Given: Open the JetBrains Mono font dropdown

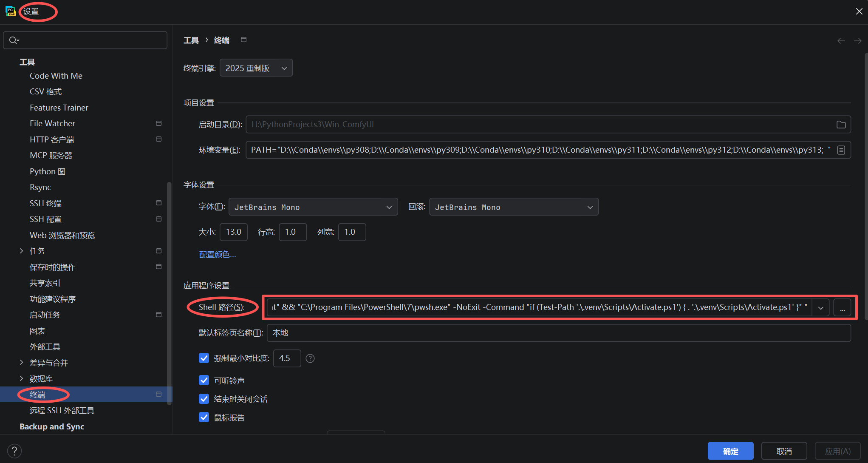Looking at the screenshot, I should tap(313, 207).
